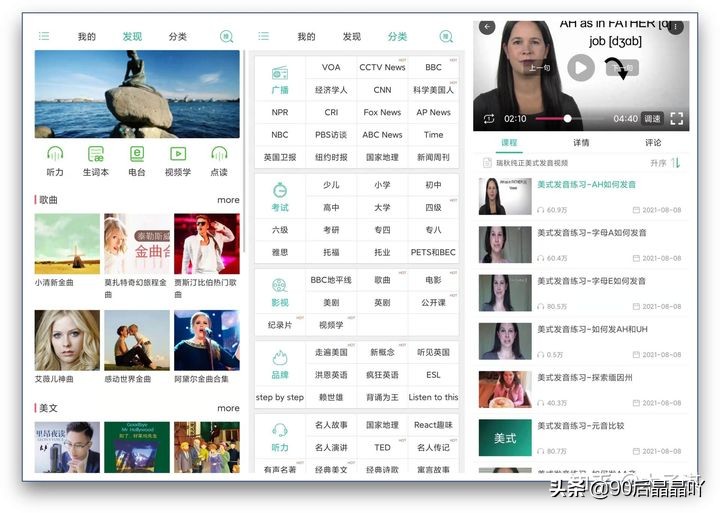Screen dimensions: 720x513
Task: Click the search icon in the first panel
Action: point(226,36)
